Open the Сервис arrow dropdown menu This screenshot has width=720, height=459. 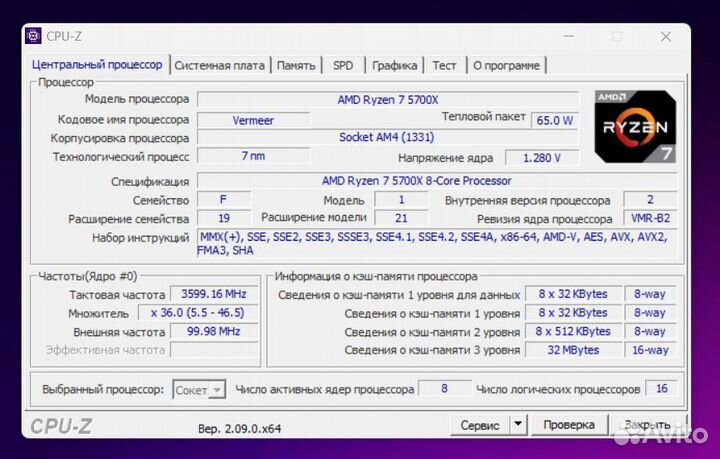coord(518,425)
